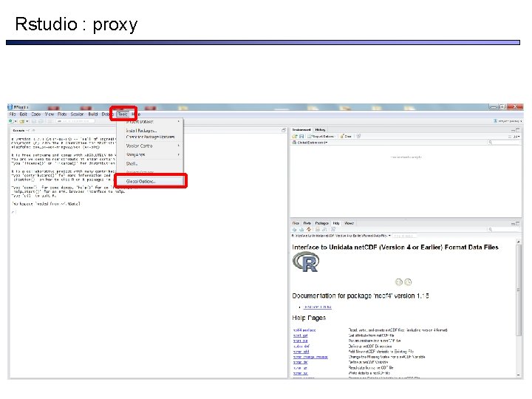Open the Build menu
This screenshot has width=532, height=399.
click(x=93, y=115)
